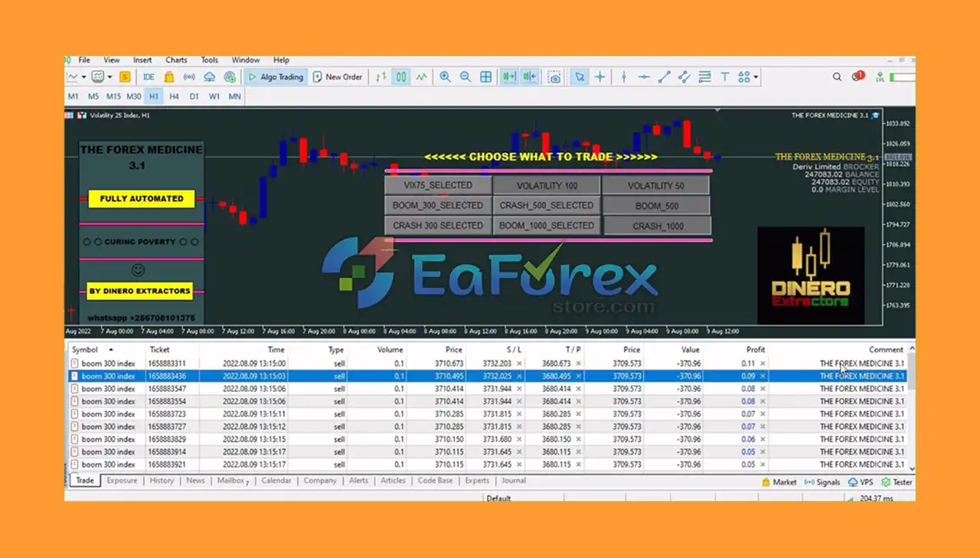Click the tile windows grid icon
This screenshot has height=558, width=980.
click(485, 77)
